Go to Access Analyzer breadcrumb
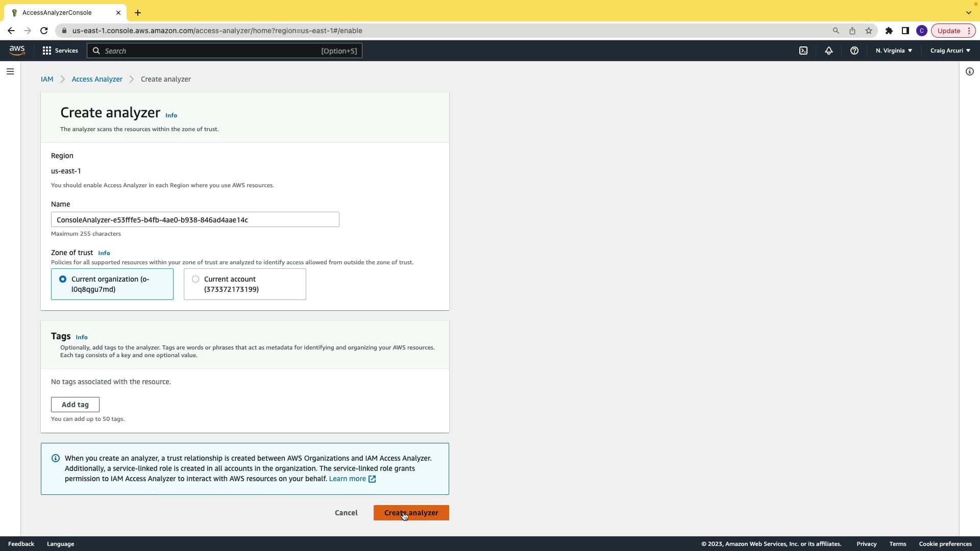The height and width of the screenshot is (551, 980). [x=97, y=79]
